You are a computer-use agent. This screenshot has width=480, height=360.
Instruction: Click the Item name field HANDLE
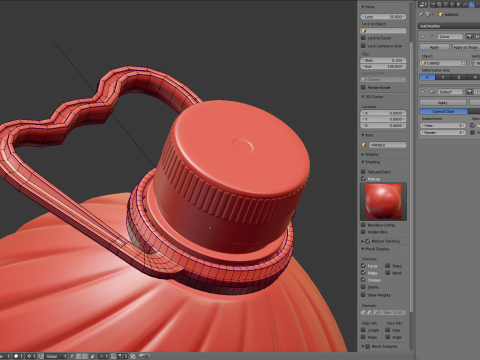point(387,145)
